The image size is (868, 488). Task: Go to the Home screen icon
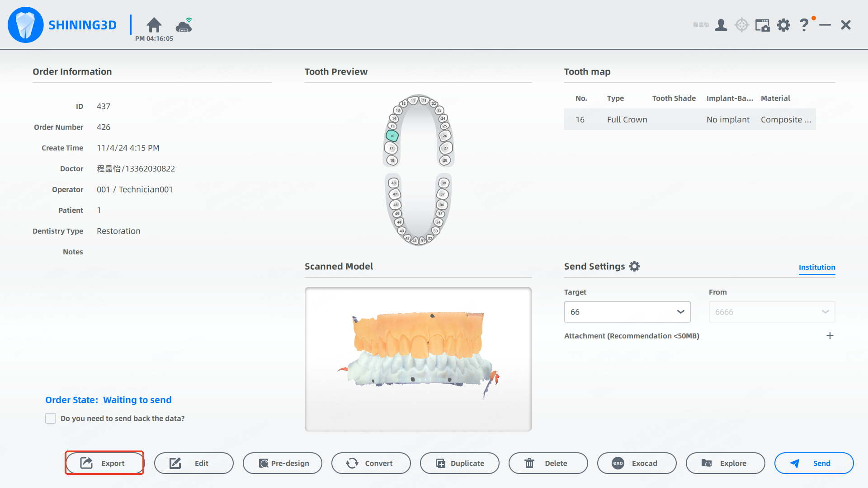[x=154, y=25]
